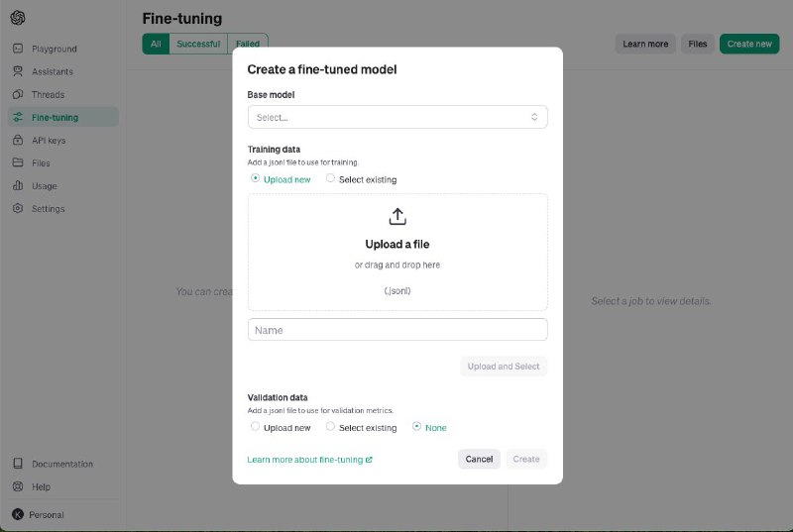Click the Playground sidebar icon
793x532 pixels.
18,49
